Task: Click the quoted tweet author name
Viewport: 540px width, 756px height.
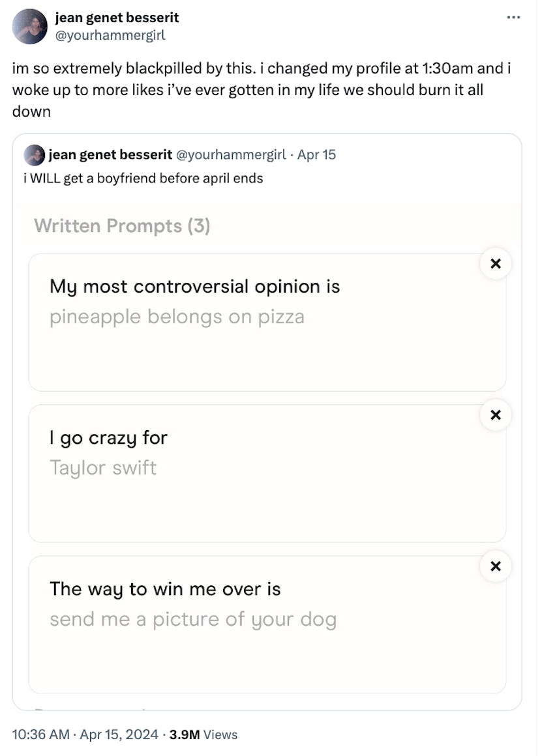Action: [x=101, y=155]
